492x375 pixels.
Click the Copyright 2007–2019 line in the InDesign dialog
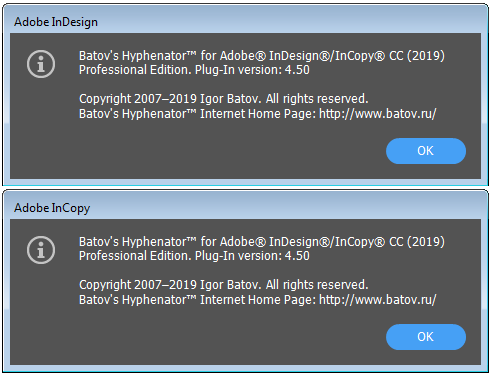(x=224, y=99)
